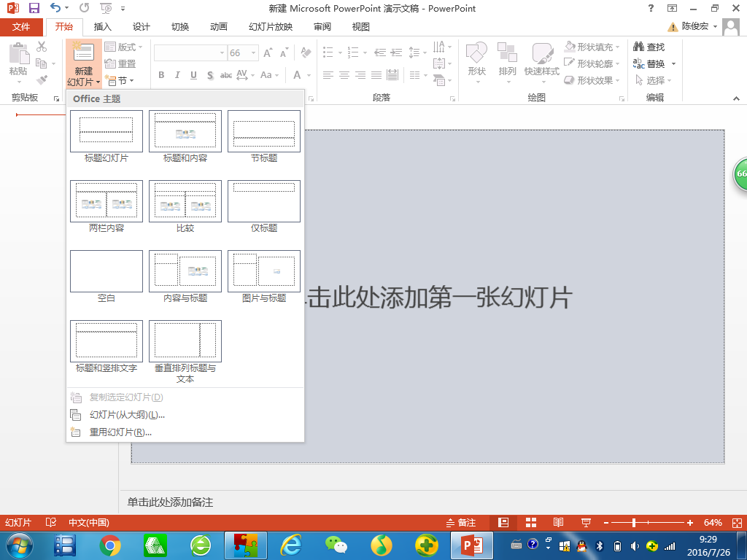Switch to Reading view in status bar
747x560 pixels.
(x=558, y=522)
